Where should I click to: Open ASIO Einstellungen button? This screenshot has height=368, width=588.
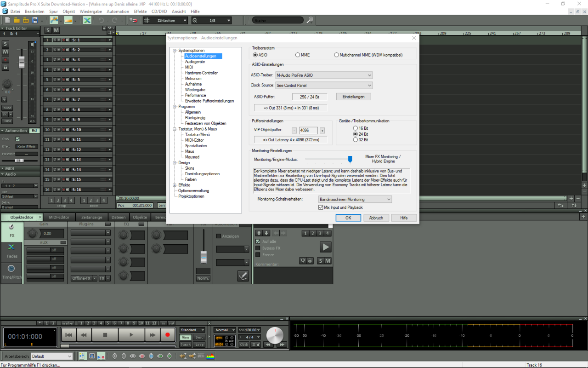pyautogui.click(x=353, y=97)
